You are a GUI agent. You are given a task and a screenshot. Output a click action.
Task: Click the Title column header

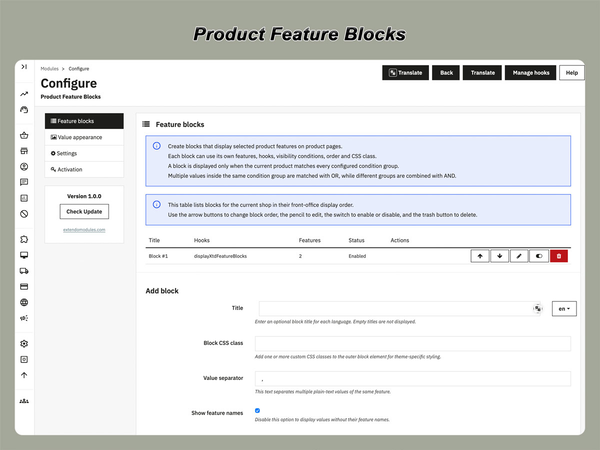pos(154,240)
